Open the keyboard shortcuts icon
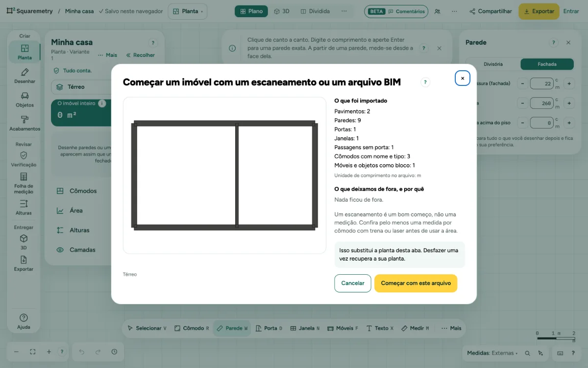 coord(560,353)
